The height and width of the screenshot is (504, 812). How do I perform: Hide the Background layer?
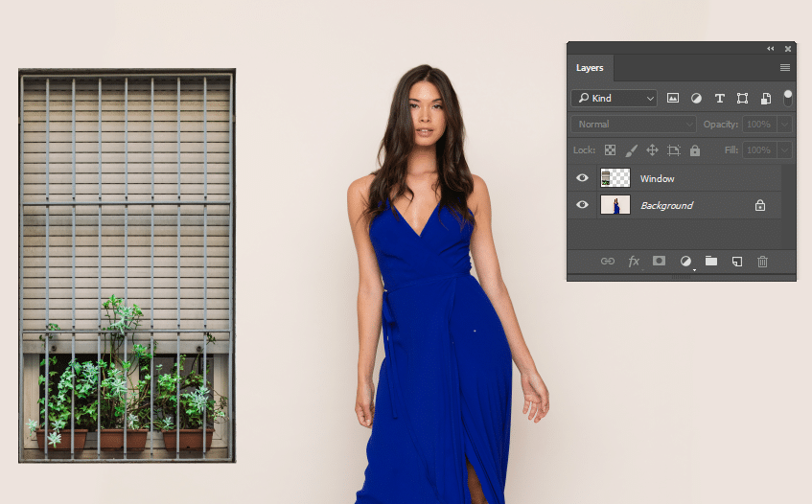pos(582,205)
